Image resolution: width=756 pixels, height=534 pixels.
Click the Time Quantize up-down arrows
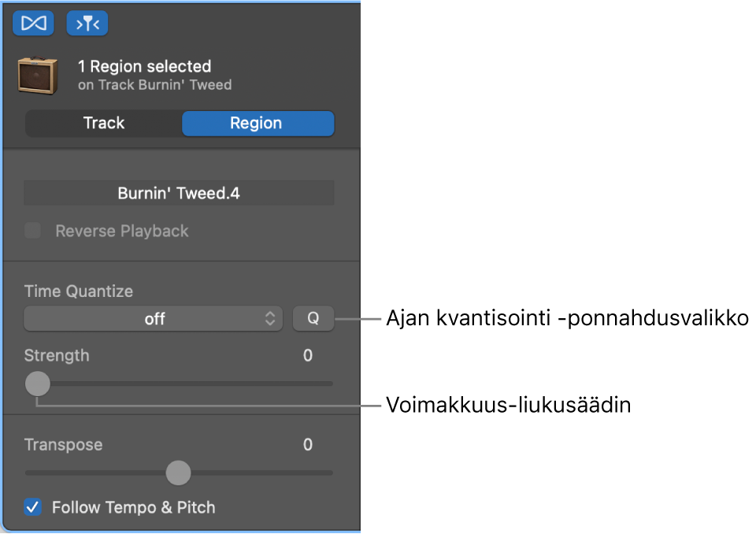(x=270, y=319)
